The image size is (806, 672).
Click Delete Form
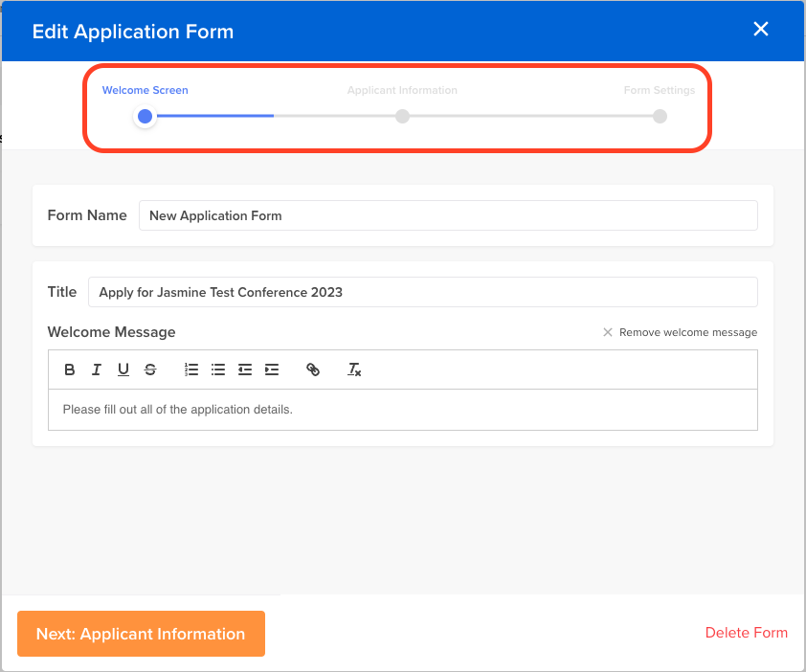point(746,633)
